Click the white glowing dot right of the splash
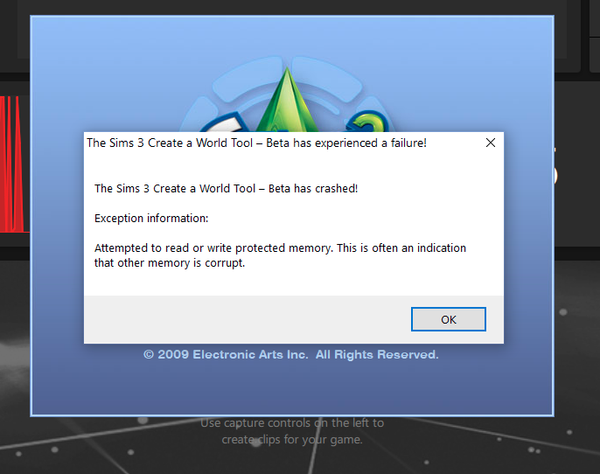The height and width of the screenshot is (474, 600). click(x=563, y=312)
